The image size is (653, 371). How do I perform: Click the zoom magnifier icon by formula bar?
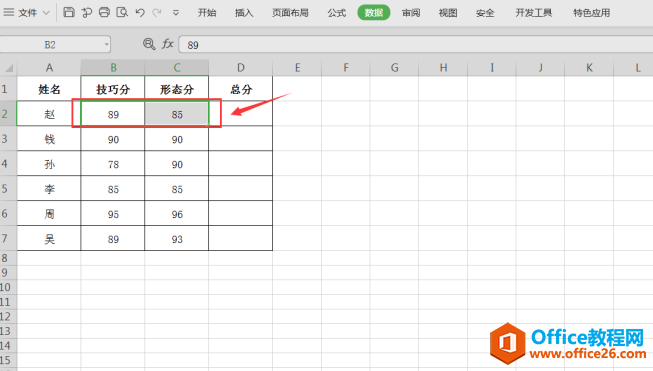coord(149,43)
